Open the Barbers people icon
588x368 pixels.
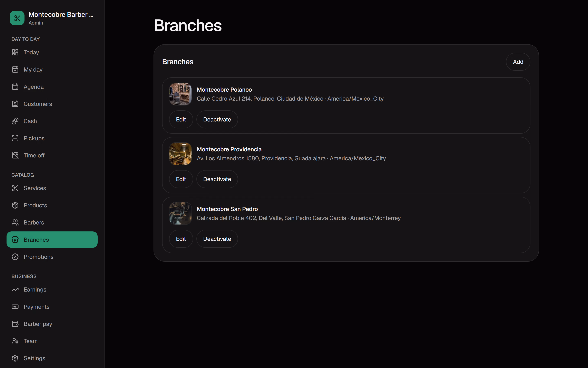click(15, 222)
